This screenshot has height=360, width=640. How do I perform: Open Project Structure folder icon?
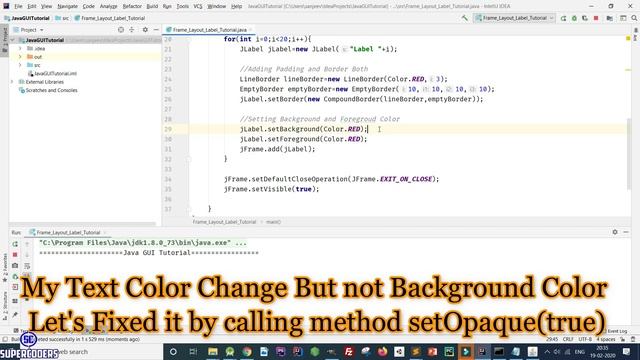(609, 18)
